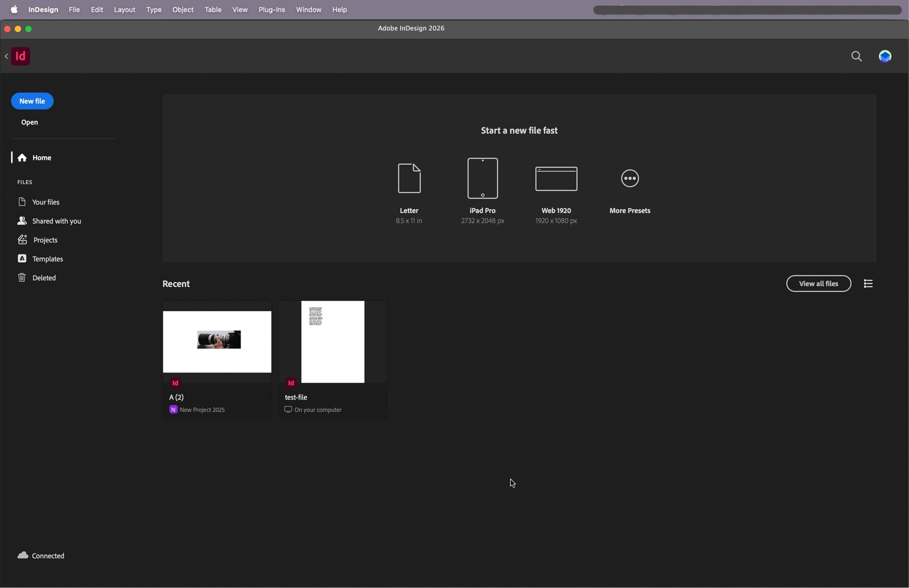Click the InDesign Id logo
The width and height of the screenshot is (909, 588).
pyautogui.click(x=20, y=56)
